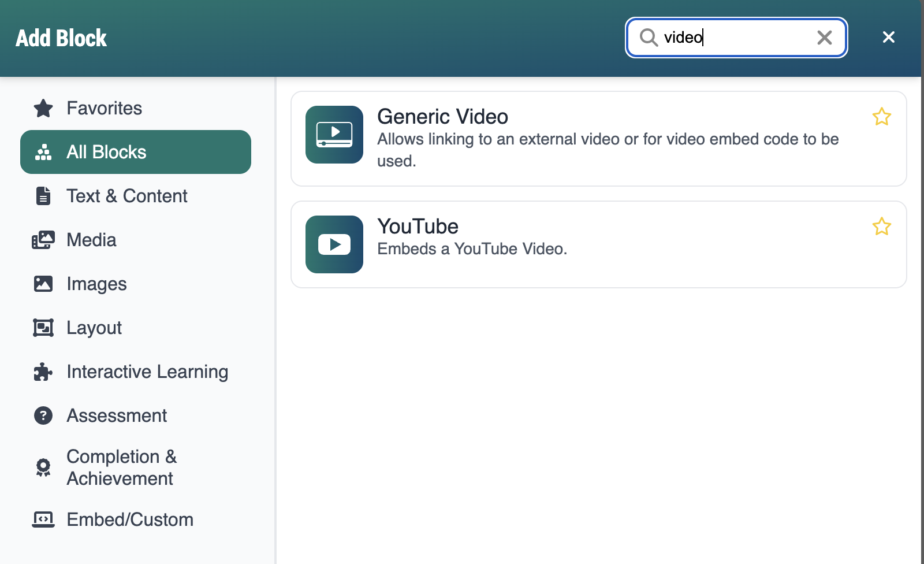The height and width of the screenshot is (564, 924).
Task: Click the All Blocks cubes icon
Action: 43,152
